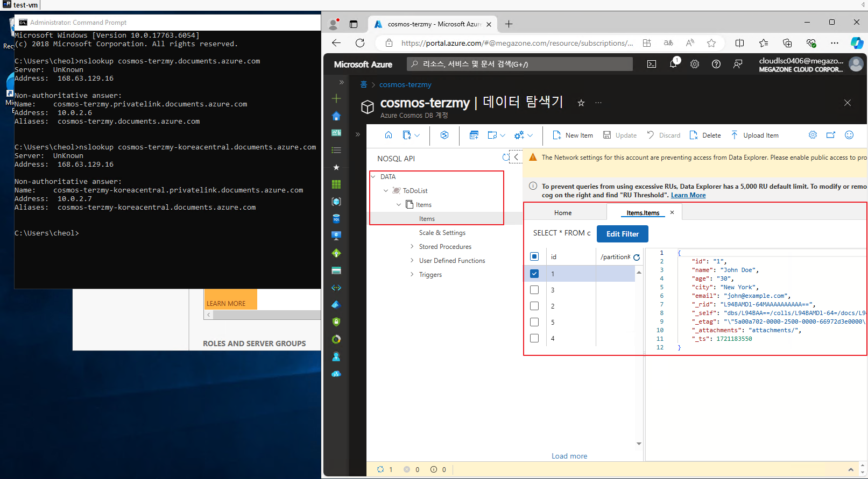Viewport: 868px width, 479px height.
Task: Open the cosmos-terzmy breadcrumb link
Action: click(x=405, y=84)
